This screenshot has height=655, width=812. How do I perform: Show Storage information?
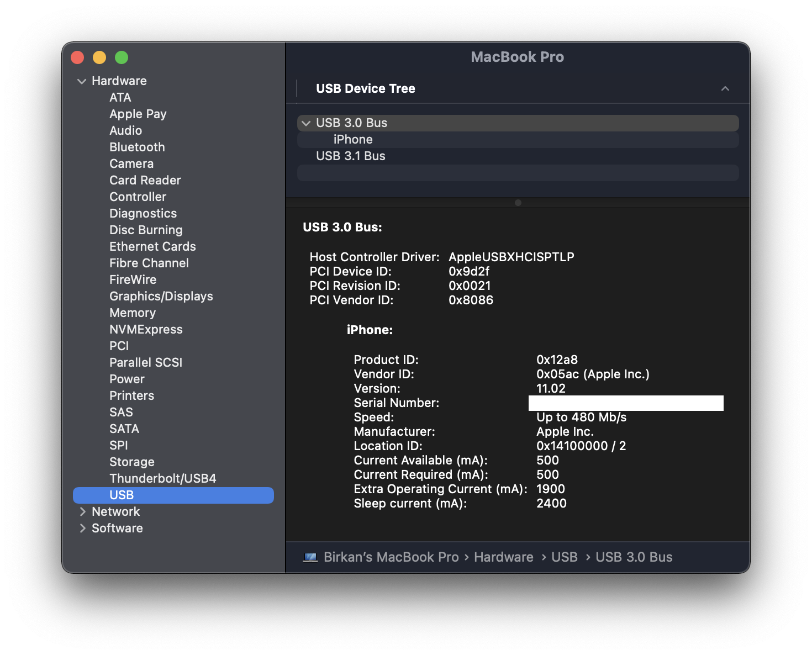(132, 462)
